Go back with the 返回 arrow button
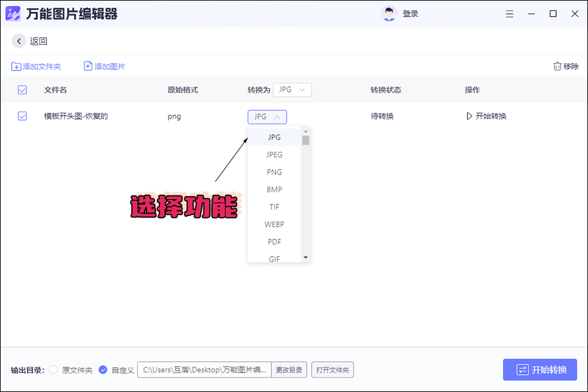 click(x=19, y=41)
